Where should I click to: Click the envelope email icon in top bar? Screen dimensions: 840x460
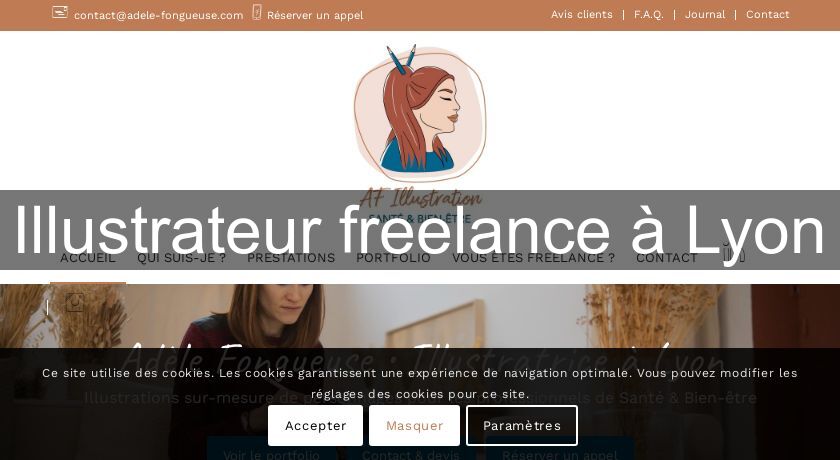(x=60, y=12)
